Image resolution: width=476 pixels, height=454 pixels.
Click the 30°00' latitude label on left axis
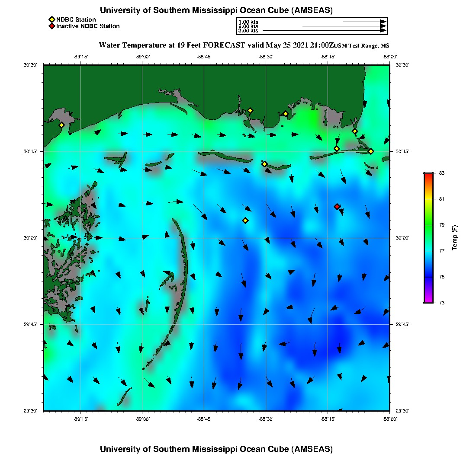click(x=33, y=238)
